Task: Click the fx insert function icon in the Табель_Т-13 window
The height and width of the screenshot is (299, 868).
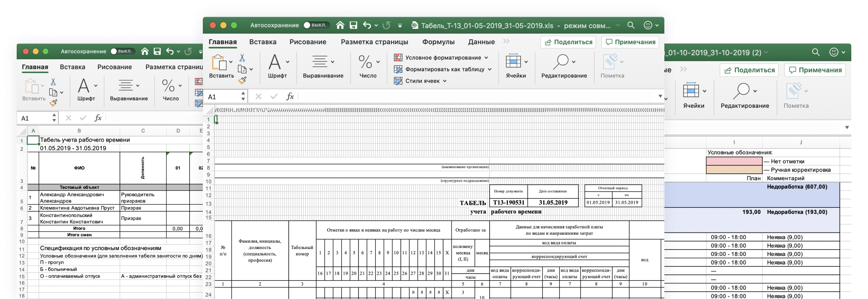Action: pyautogui.click(x=290, y=96)
